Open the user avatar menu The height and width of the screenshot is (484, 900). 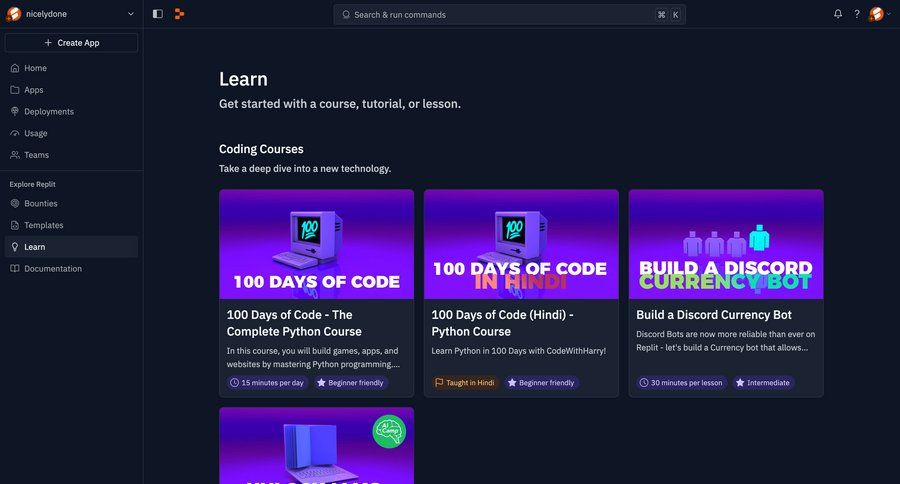(x=879, y=14)
